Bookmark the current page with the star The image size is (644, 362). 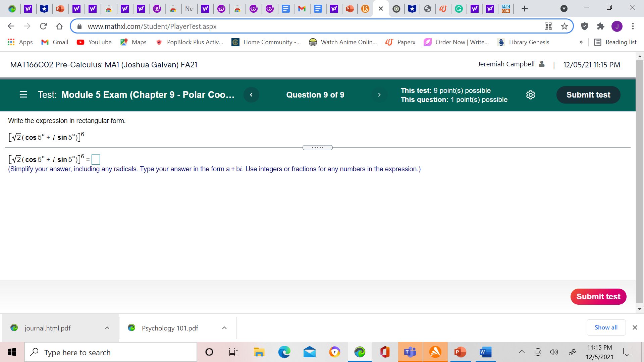(565, 26)
